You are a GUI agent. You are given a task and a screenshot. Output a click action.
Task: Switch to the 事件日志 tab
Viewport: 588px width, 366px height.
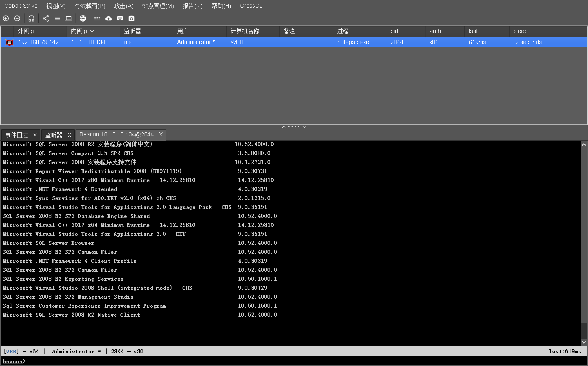click(17, 135)
